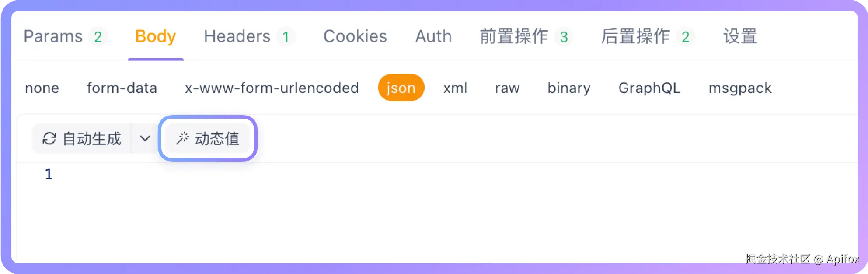Select the xml body type option
This screenshot has width=868, height=274.
coord(455,88)
